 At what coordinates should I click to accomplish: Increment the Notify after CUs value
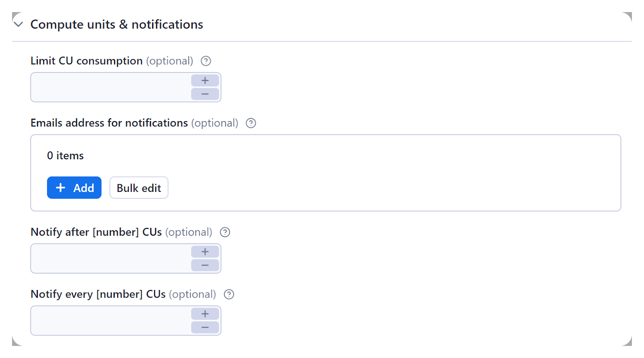pos(205,251)
